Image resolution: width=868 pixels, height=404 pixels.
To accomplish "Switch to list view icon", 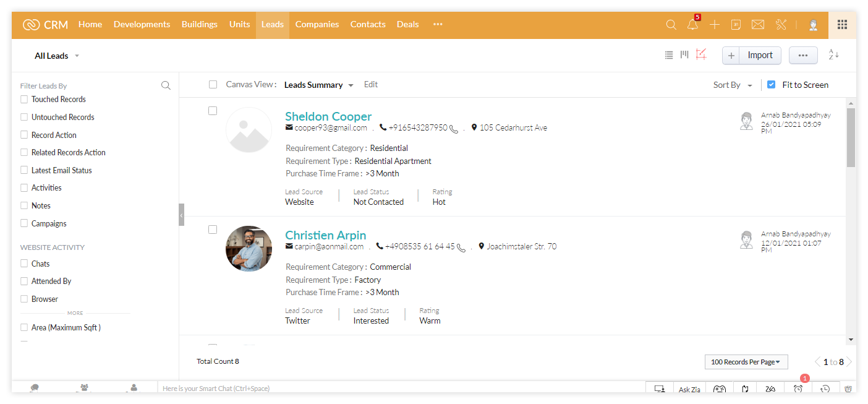I will click(x=668, y=55).
